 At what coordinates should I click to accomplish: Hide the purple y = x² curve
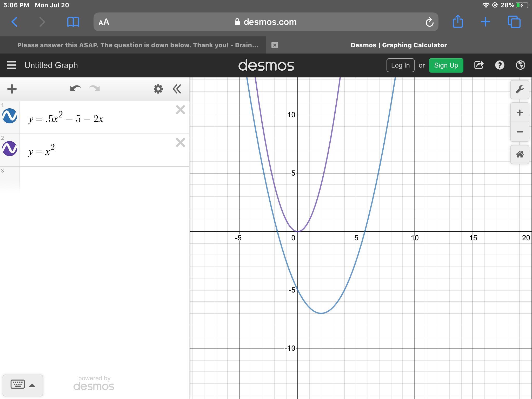pyautogui.click(x=10, y=149)
